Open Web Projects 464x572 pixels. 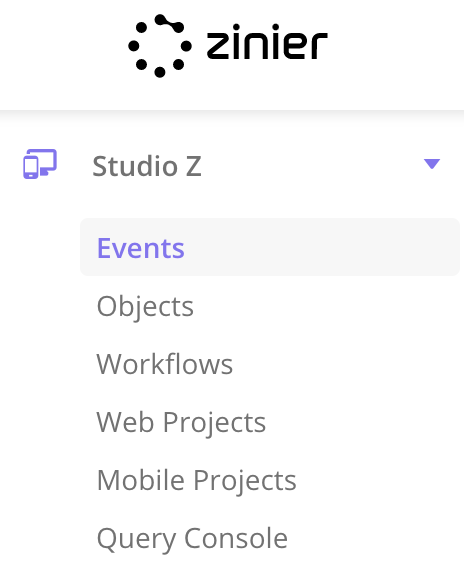(181, 423)
